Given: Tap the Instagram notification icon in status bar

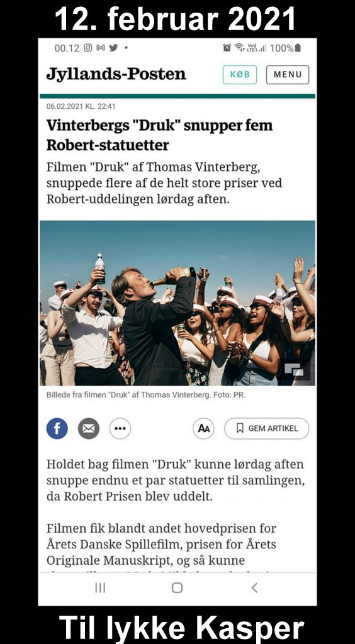Looking at the screenshot, I should click(x=88, y=48).
